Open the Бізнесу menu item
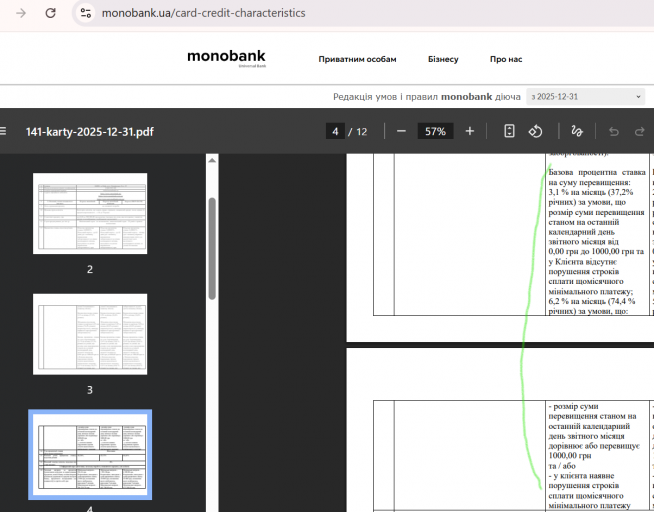 (x=443, y=59)
